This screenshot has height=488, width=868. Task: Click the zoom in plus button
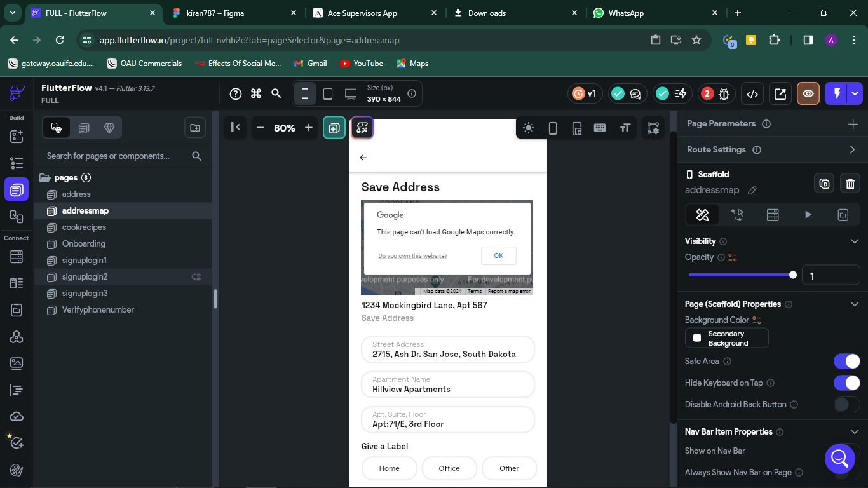pyautogui.click(x=309, y=128)
